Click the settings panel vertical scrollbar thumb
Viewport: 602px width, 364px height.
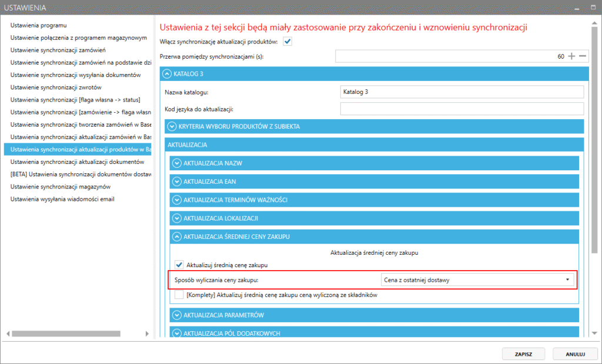coord(594,140)
